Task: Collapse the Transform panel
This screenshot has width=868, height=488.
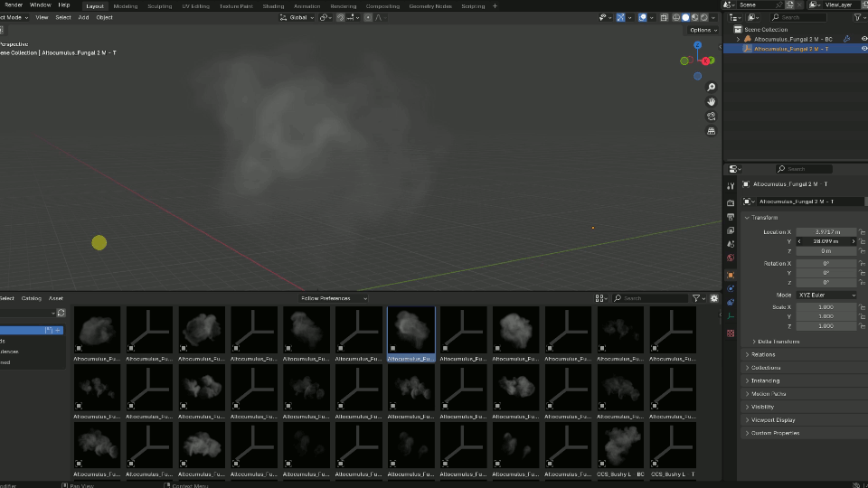Action: pos(747,218)
